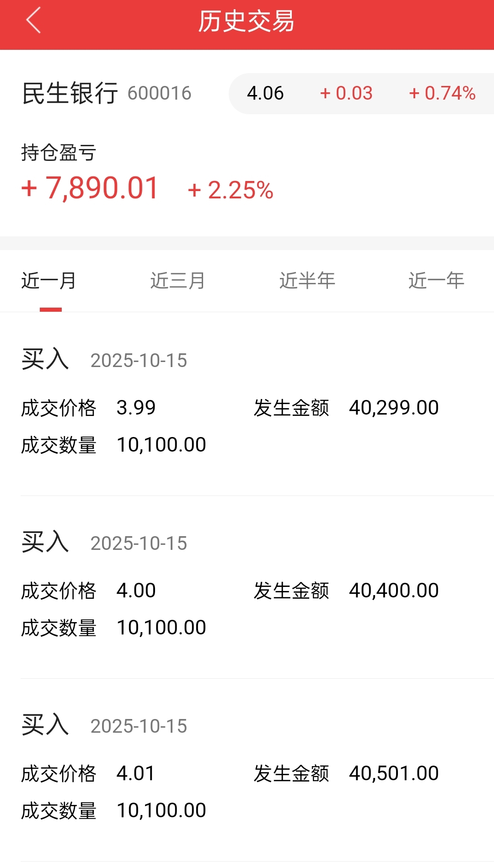Screen dimensions: 494x868
Task: Click the 持仓盈亏 label
Action: [x=59, y=153]
